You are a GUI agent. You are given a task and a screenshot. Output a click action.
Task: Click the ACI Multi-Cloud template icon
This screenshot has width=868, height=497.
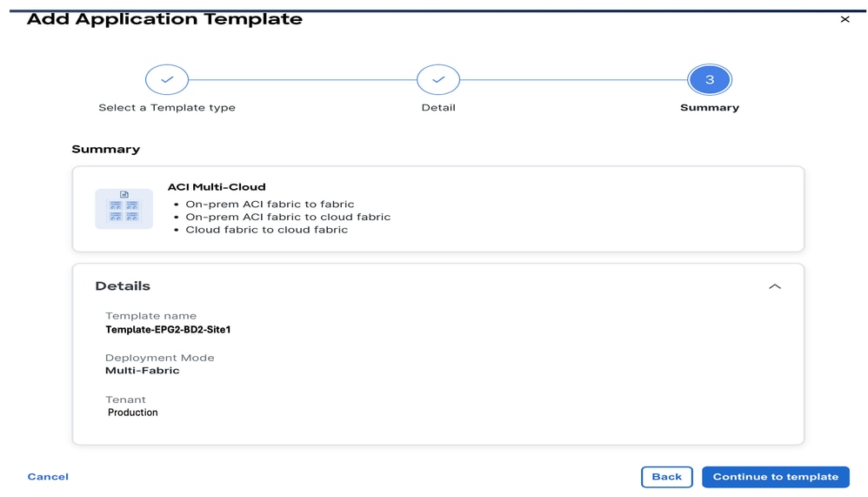pos(124,209)
